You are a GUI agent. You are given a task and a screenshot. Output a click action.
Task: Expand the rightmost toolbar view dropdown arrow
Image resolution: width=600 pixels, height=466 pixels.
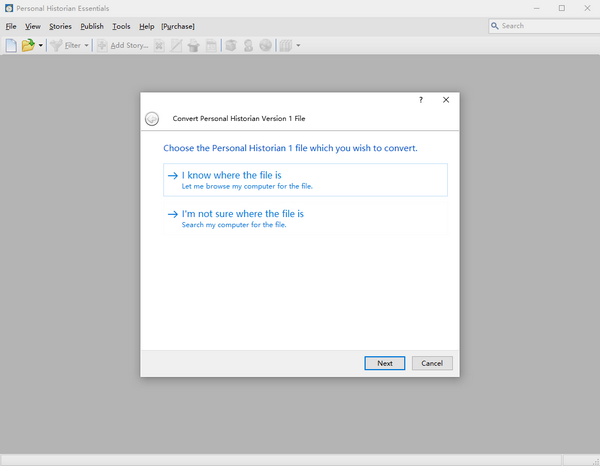point(297,45)
